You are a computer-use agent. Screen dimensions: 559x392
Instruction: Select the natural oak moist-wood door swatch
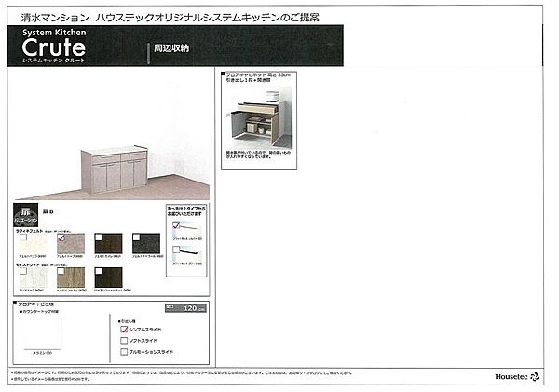click(71, 277)
